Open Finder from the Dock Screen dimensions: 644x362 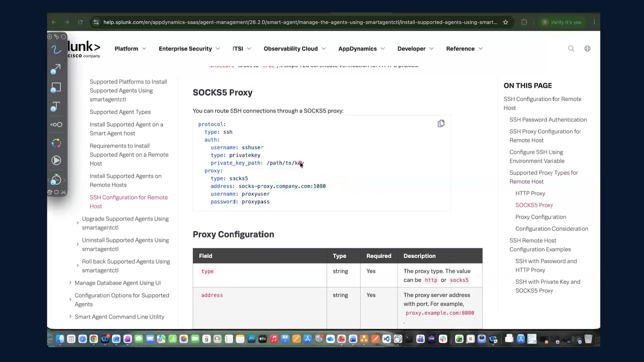[60, 339]
